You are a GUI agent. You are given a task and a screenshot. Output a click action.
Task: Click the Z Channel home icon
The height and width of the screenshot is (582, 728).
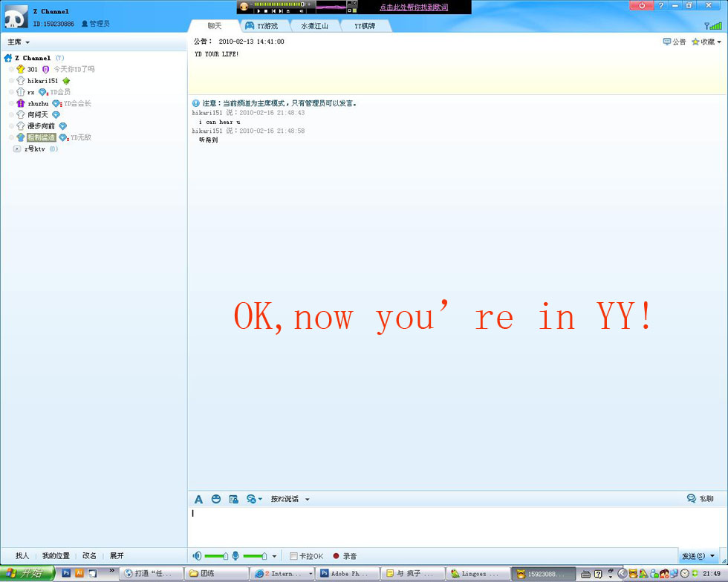[x=8, y=58]
